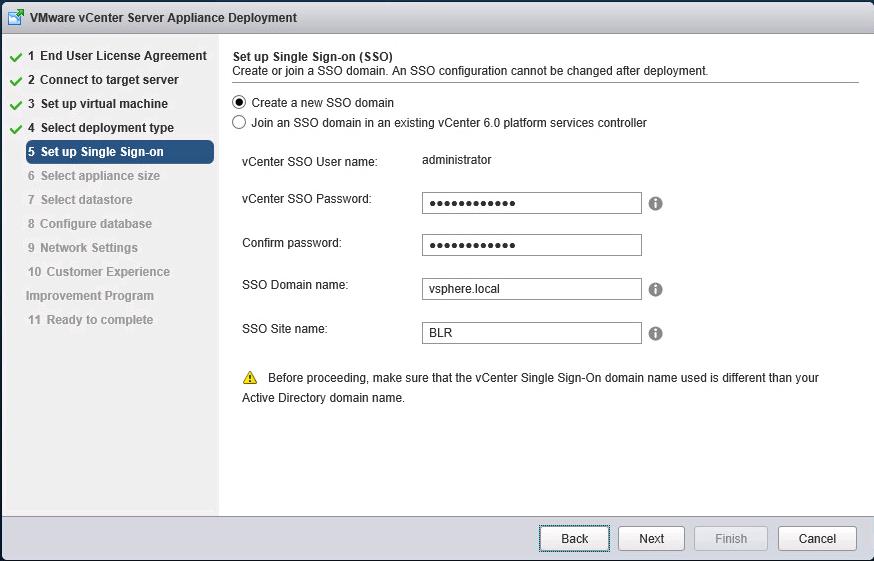
Task: Click green checkmark beside Select deployment type
Action: point(16,129)
